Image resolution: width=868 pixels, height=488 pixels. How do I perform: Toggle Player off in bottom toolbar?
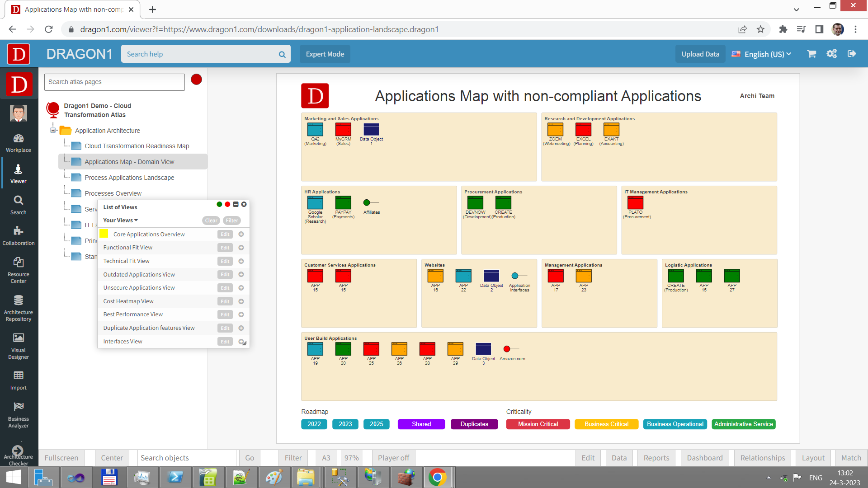coord(393,458)
